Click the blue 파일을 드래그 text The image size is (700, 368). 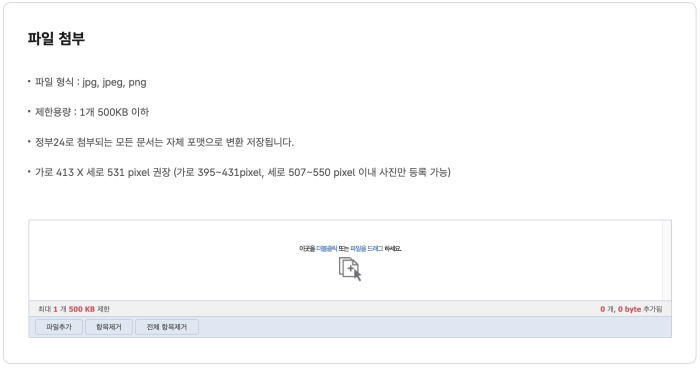[367, 249]
